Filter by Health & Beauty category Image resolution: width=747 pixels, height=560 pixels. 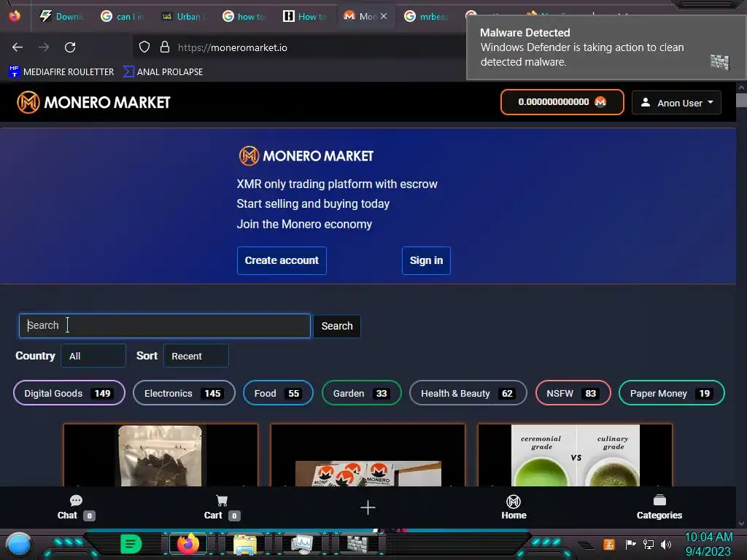tap(468, 393)
